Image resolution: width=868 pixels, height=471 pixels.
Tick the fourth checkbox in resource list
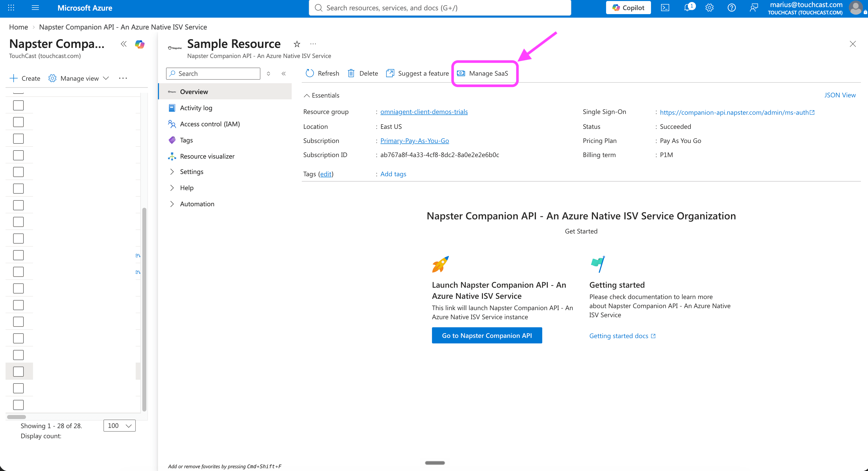(x=18, y=155)
